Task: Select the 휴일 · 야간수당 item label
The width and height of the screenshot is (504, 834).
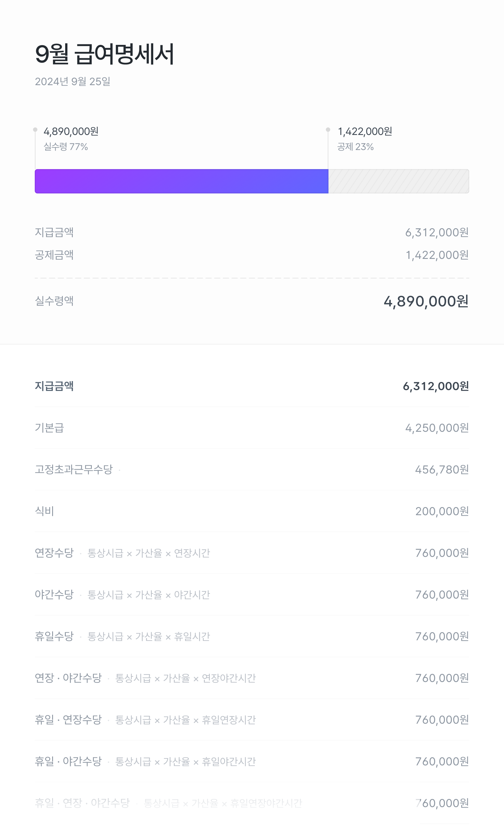Action: (x=68, y=761)
